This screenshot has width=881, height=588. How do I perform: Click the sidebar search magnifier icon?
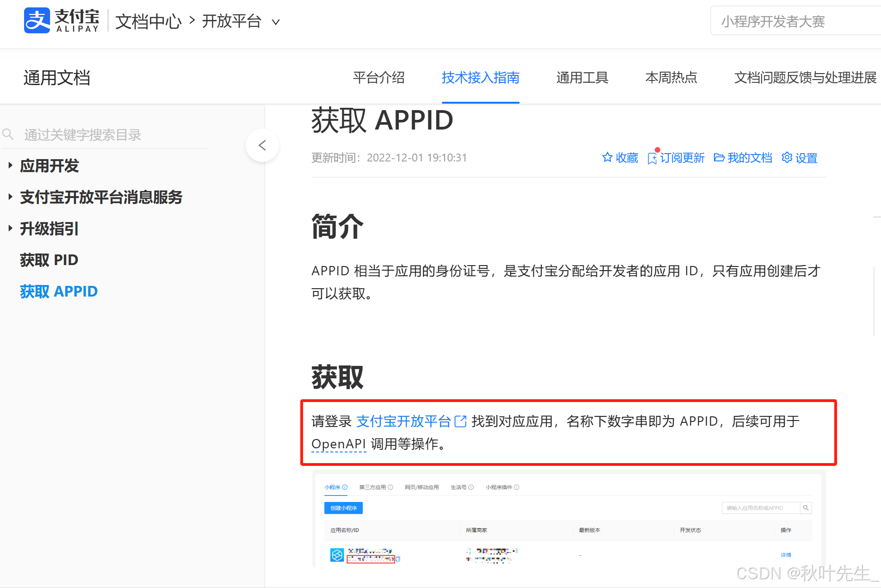[x=8, y=134]
